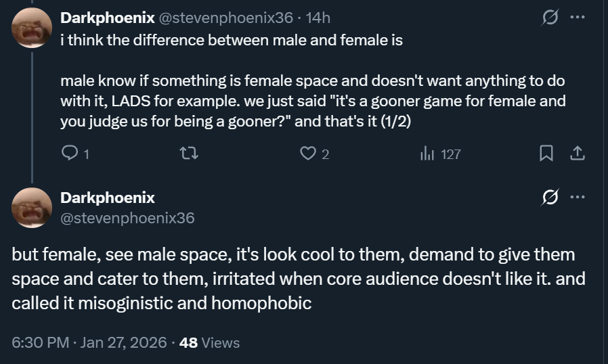Bookmark the first tweet

coord(546,154)
